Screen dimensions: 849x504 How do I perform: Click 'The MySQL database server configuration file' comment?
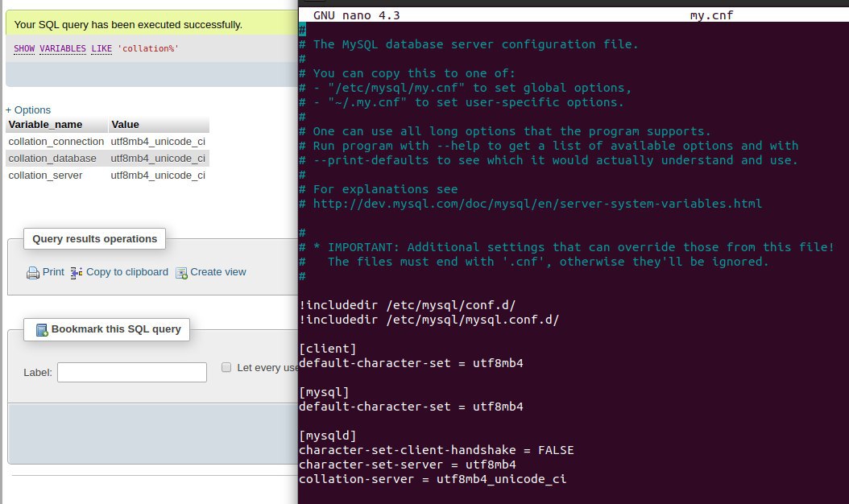point(469,44)
